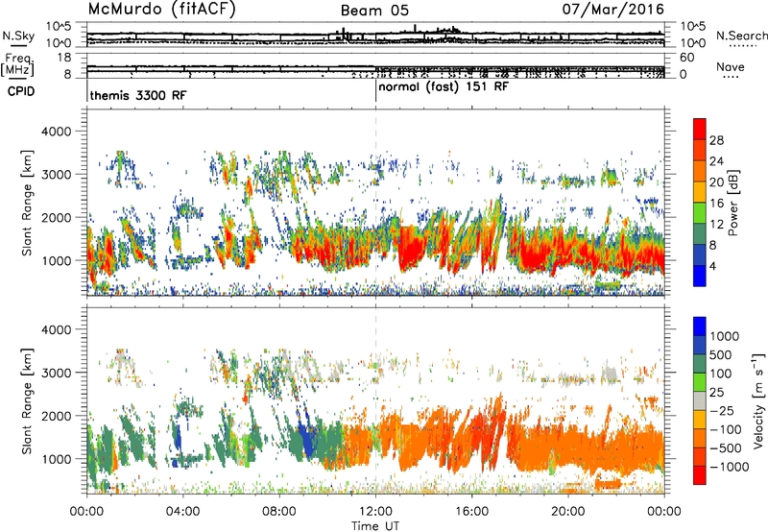Image resolution: width=768 pixels, height=532 pixels.
Task: Click the 'Velocity [m s⁻¹]' color bar title
Action: (x=758, y=399)
